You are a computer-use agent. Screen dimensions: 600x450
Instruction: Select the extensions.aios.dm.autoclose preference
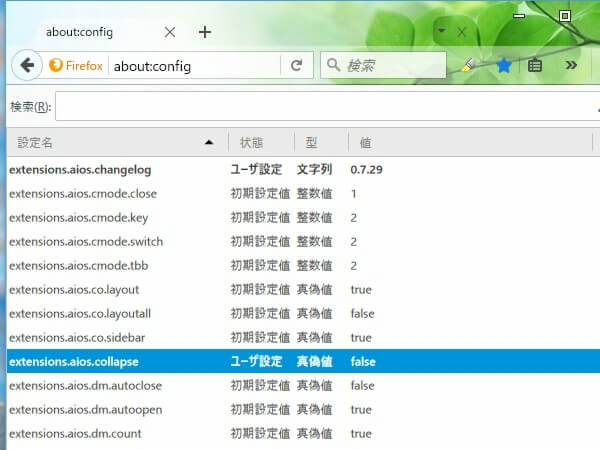[x=303, y=385]
